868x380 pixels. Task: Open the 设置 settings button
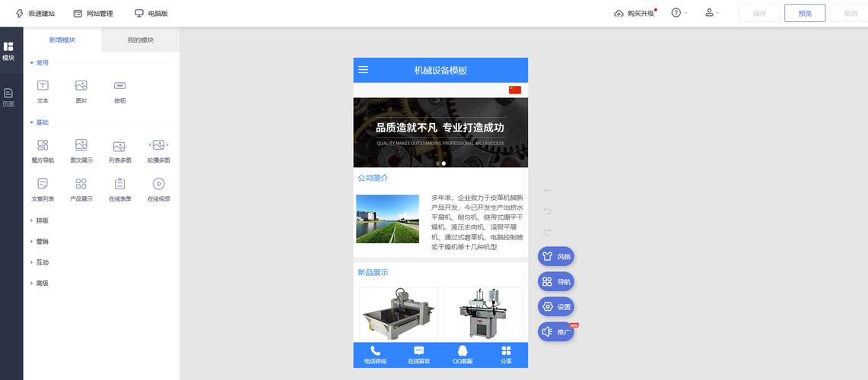556,306
